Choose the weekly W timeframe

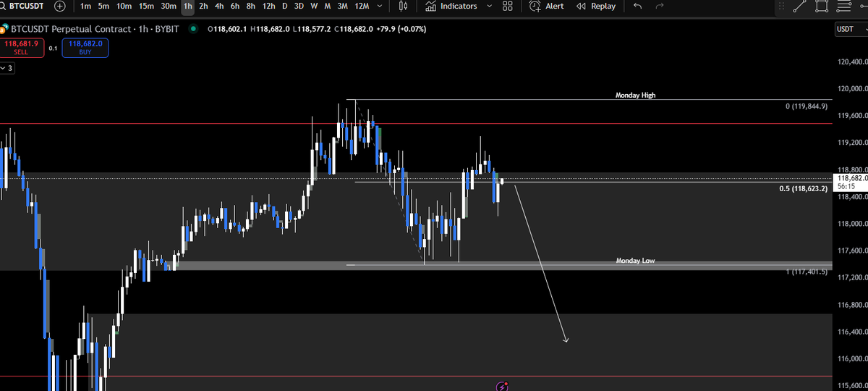[314, 6]
